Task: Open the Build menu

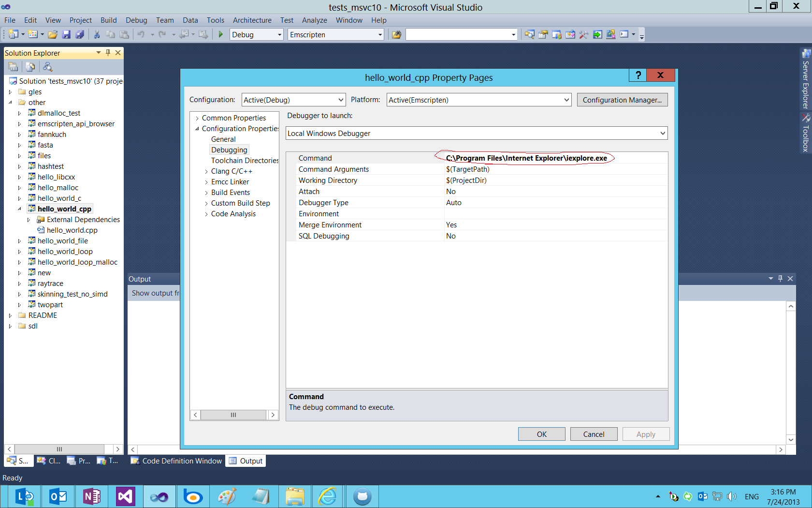Action: coord(108,20)
